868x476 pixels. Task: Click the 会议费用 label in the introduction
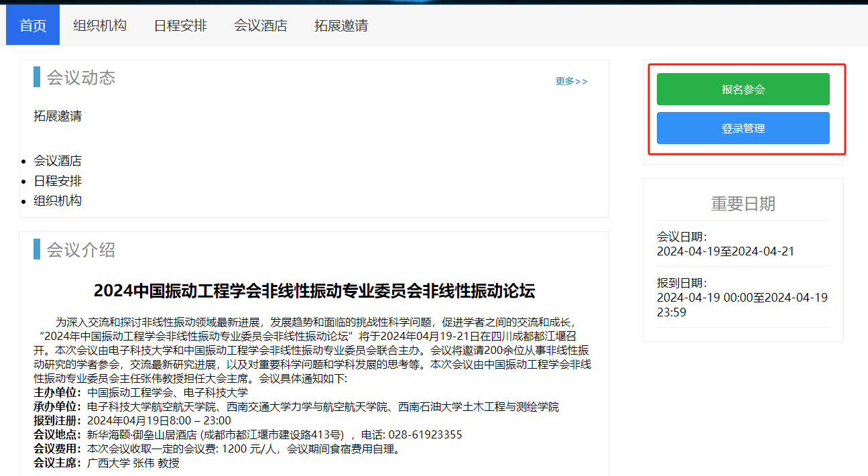[58, 449]
